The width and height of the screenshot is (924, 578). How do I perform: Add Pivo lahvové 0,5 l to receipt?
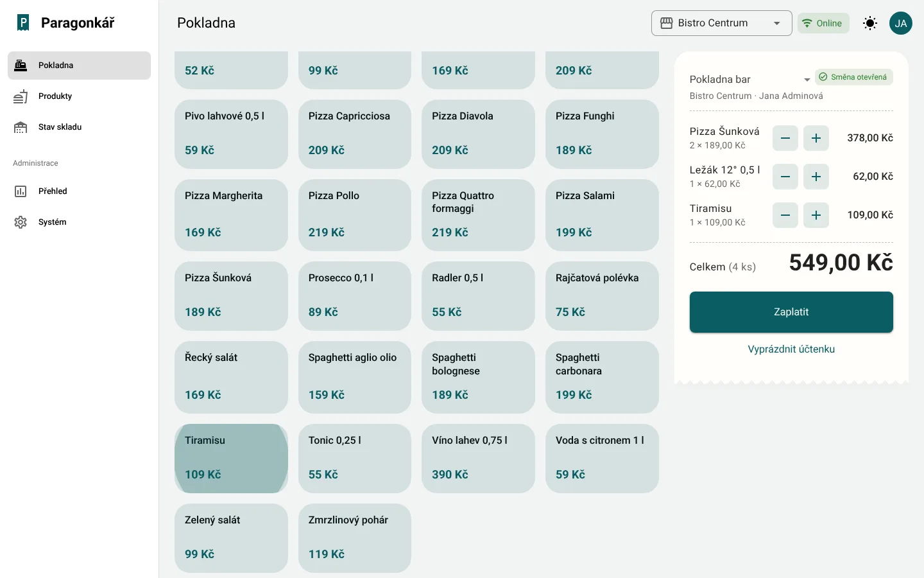coord(231,134)
